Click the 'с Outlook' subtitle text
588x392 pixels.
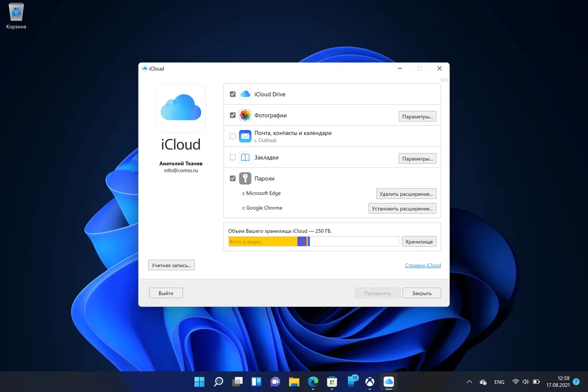pyautogui.click(x=265, y=140)
